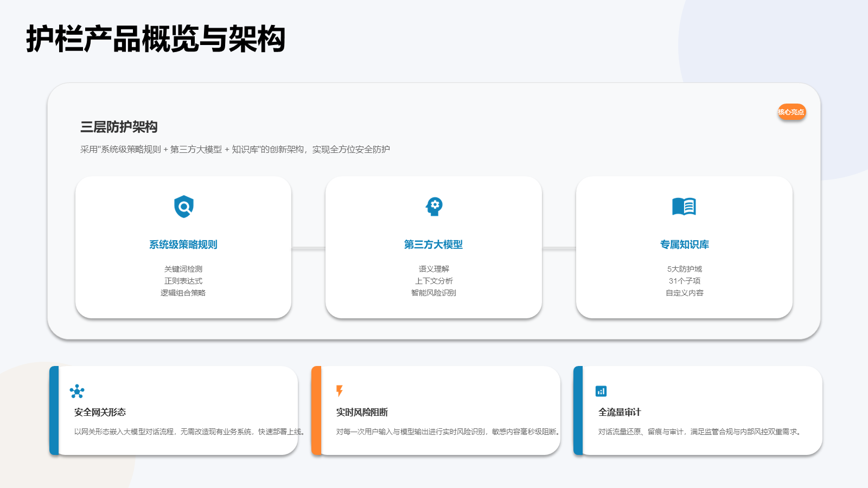This screenshot has width=868, height=488.
Task: Click the open book icon above 专属知识库
Action: (x=684, y=207)
